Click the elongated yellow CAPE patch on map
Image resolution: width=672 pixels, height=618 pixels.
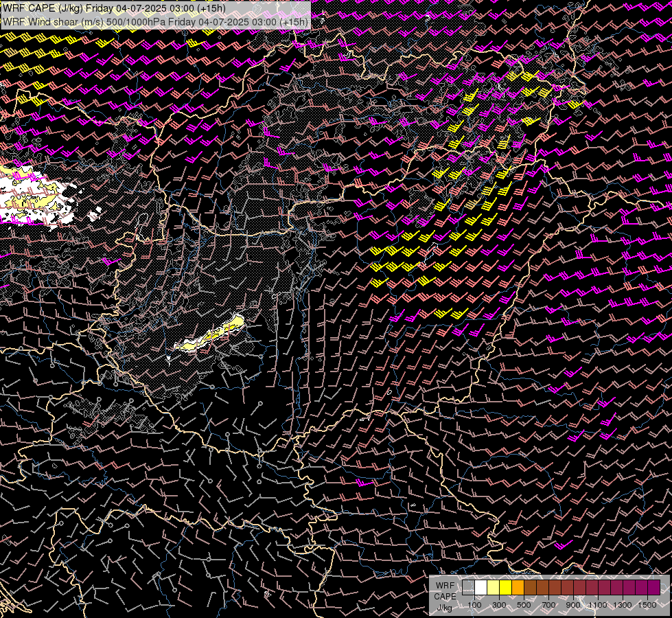[x=210, y=334]
